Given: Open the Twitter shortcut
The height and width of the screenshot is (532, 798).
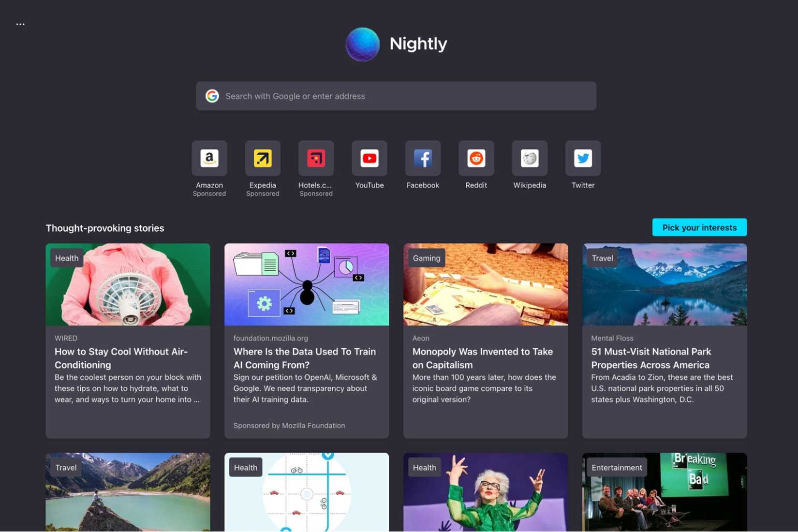Looking at the screenshot, I should coord(582,158).
